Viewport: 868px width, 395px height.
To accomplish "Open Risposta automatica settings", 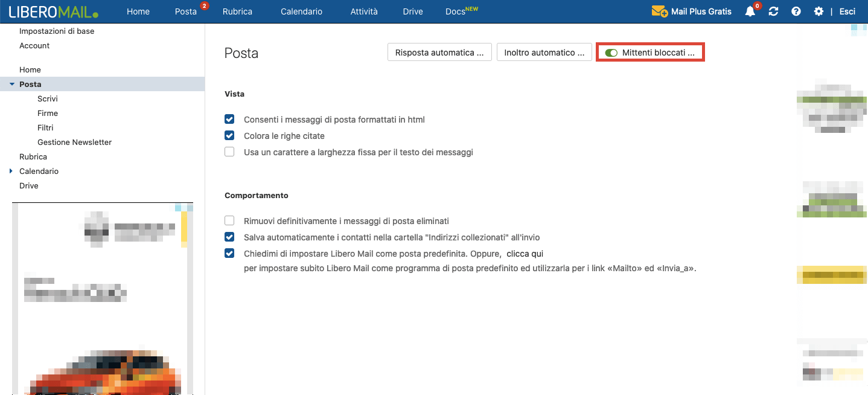I will [439, 53].
